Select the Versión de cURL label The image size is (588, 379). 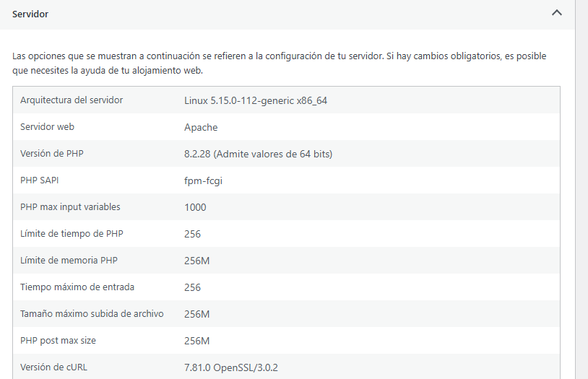53,367
